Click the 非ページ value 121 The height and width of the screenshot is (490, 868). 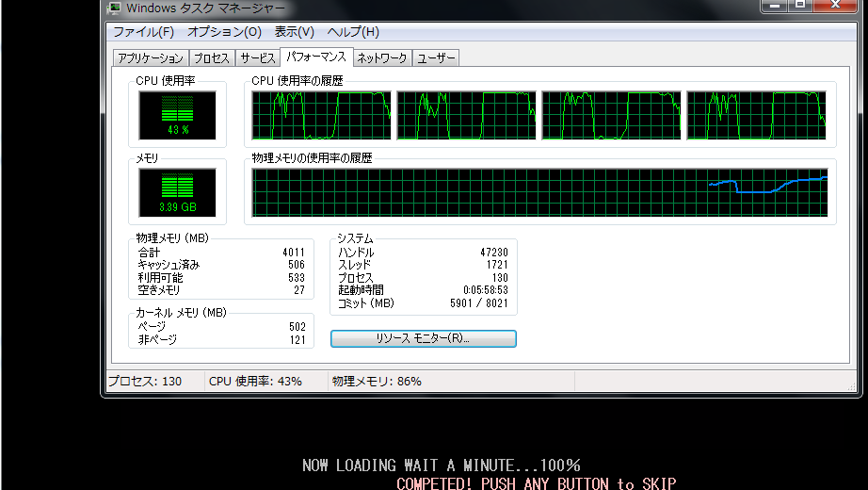(x=297, y=340)
